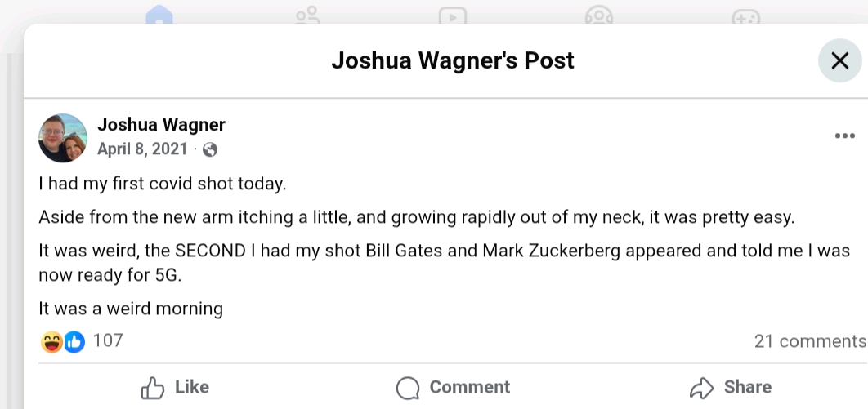
Task: Click the public globe audience icon
Action: point(210,150)
